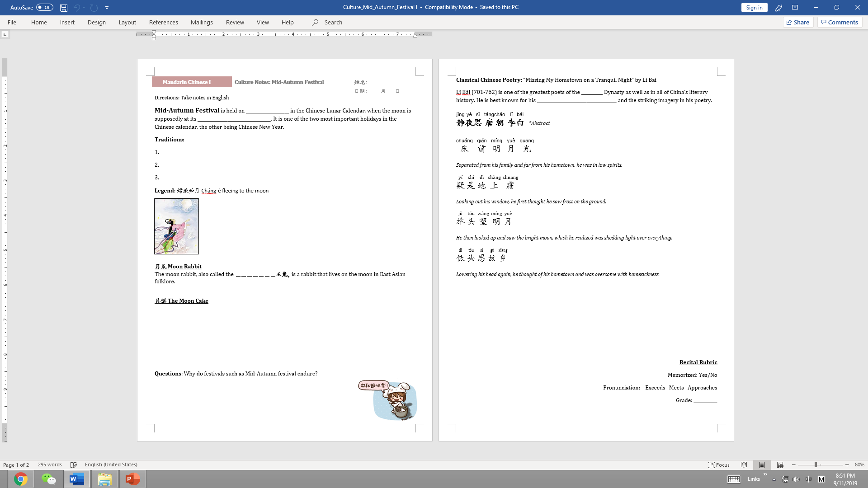Switch to the Home tab
This screenshot has height=488, width=868.
pos(39,22)
